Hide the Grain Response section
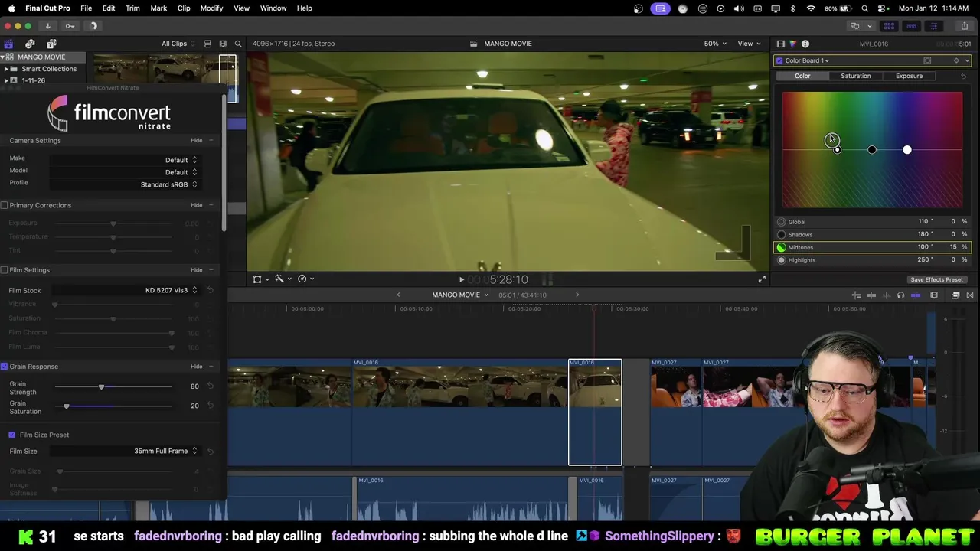The image size is (980, 551). click(x=197, y=367)
